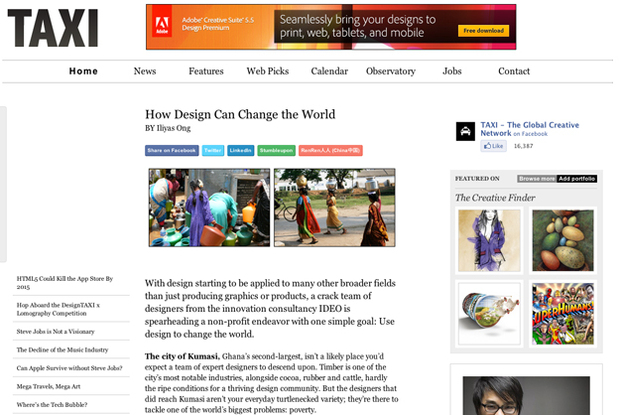
Task: Open Steve Jobs is Not a Visionary article
Action: 55,331
